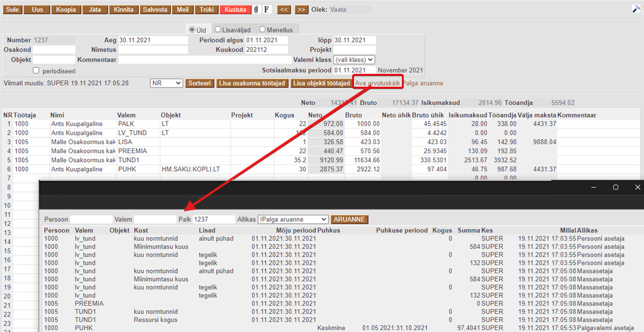Open the Palga aruanne link
This screenshot has height=332, width=644.
[423, 83]
